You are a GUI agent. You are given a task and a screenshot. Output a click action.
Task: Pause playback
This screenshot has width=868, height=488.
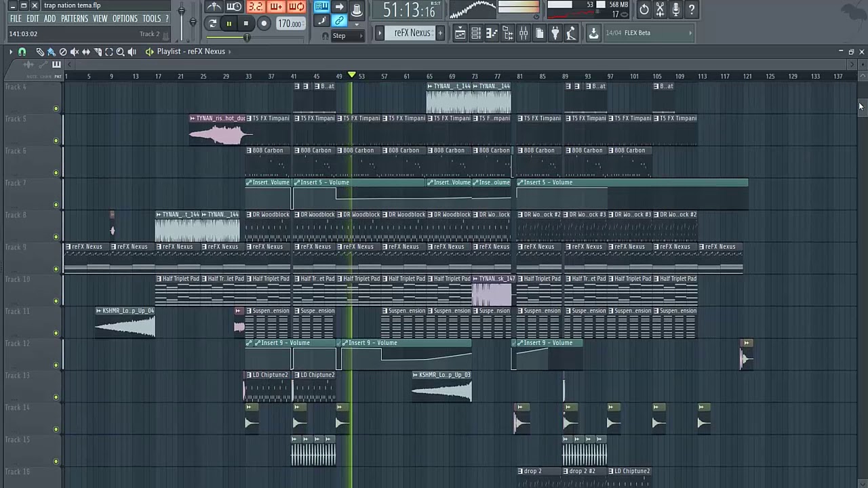[x=229, y=24]
